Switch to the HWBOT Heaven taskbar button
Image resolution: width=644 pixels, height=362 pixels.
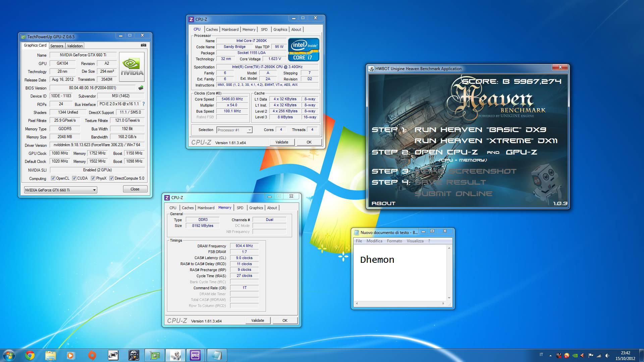(175, 355)
